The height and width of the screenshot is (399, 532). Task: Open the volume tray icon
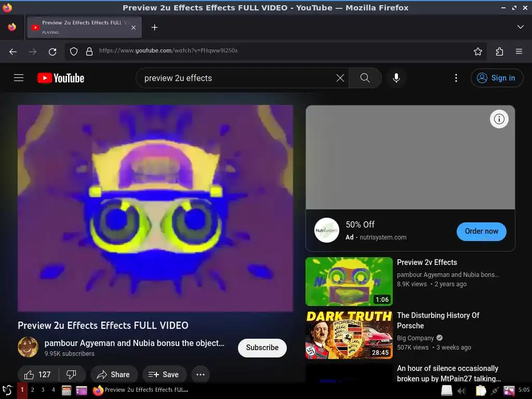461,391
